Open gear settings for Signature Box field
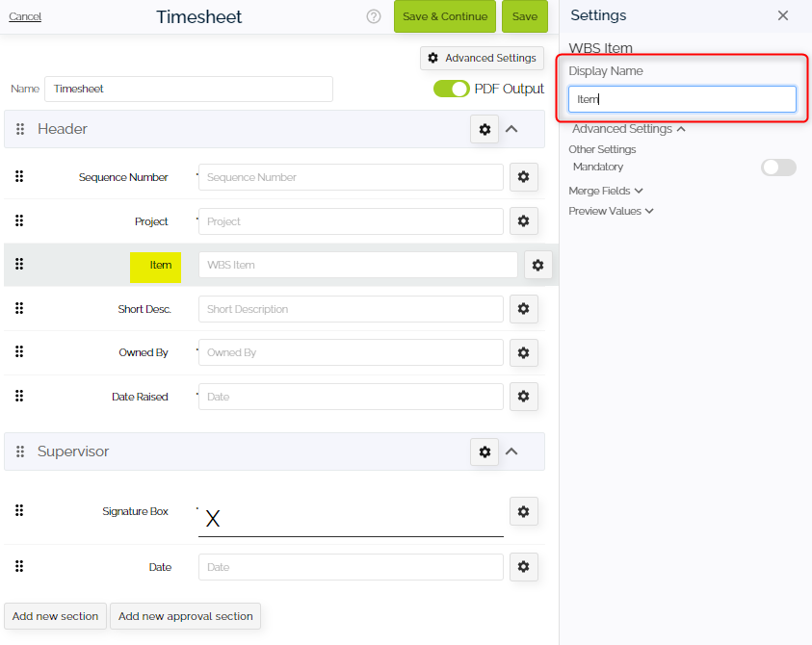 point(524,511)
